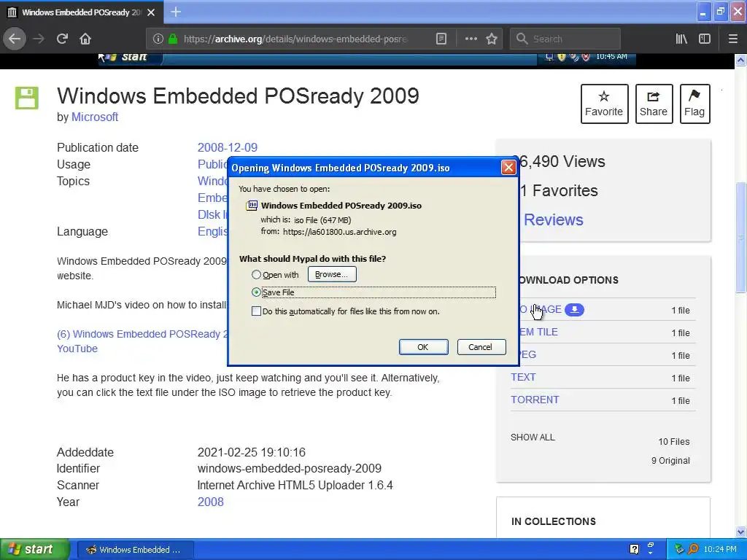Click in the address bar URL field
Image resolution: width=747 pixels, height=560 pixels.
point(295,39)
